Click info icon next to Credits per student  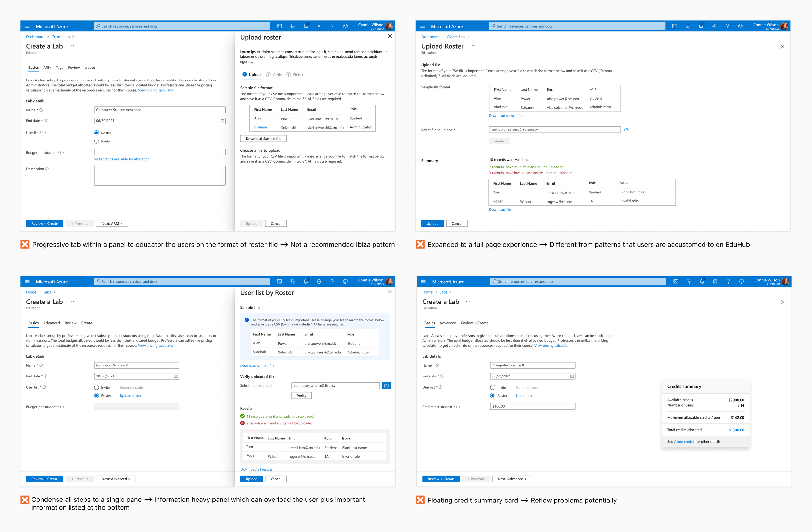tap(458, 407)
